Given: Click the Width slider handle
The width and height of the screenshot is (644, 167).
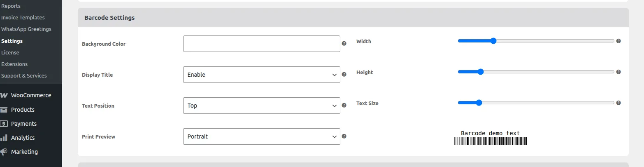Looking at the screenshot, I should click(493, 41).
